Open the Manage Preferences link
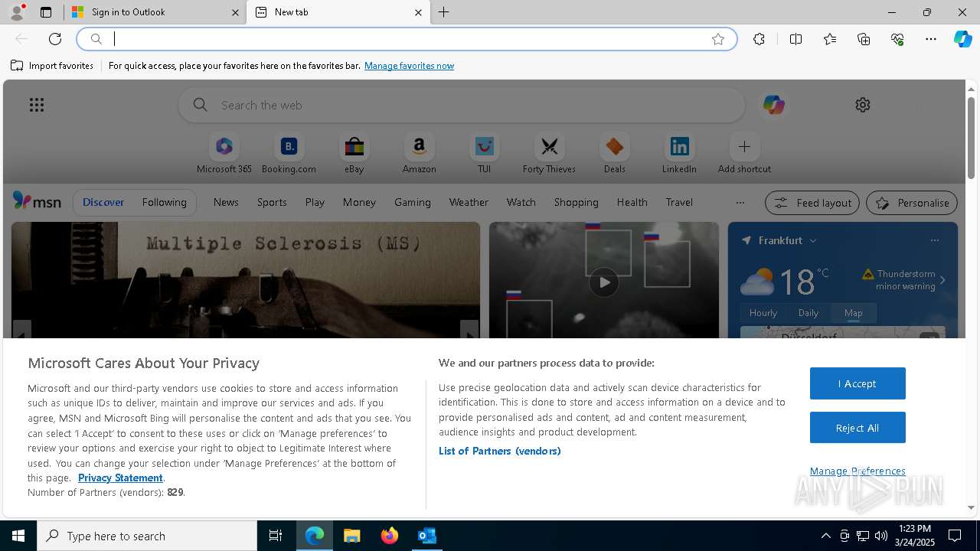This screenshot has height=551, width=980. coord(857,471)
